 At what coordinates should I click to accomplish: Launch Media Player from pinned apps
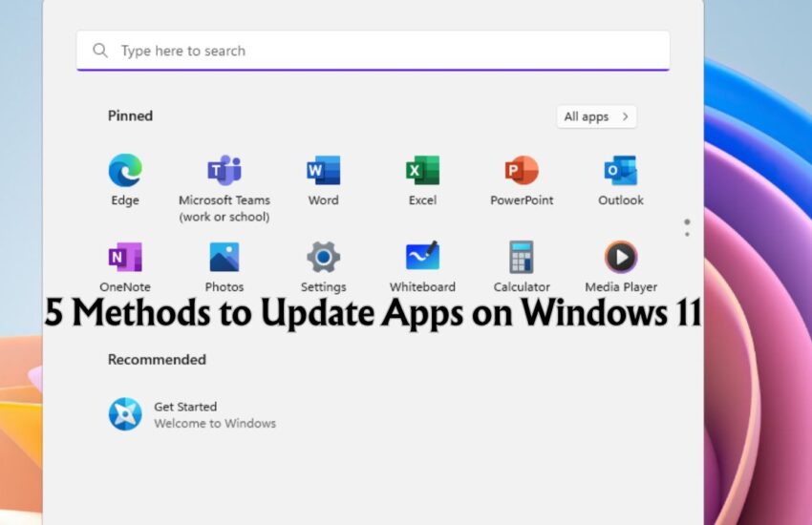(x=621, y=257)
